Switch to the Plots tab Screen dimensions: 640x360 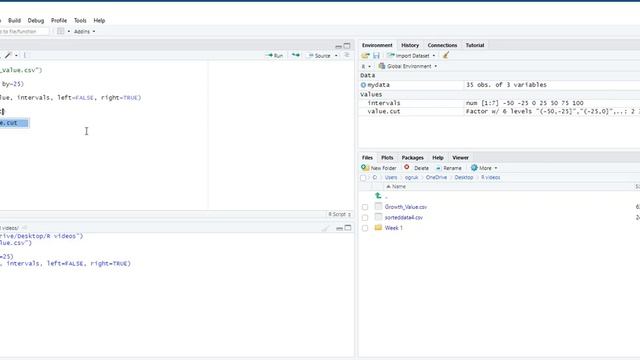click(x=387, y=158)
